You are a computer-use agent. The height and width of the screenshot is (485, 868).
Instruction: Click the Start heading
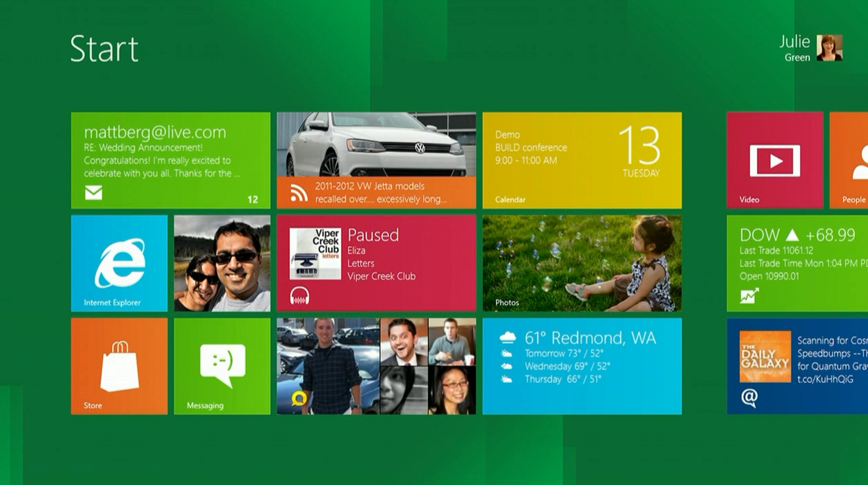coord(104,49)
